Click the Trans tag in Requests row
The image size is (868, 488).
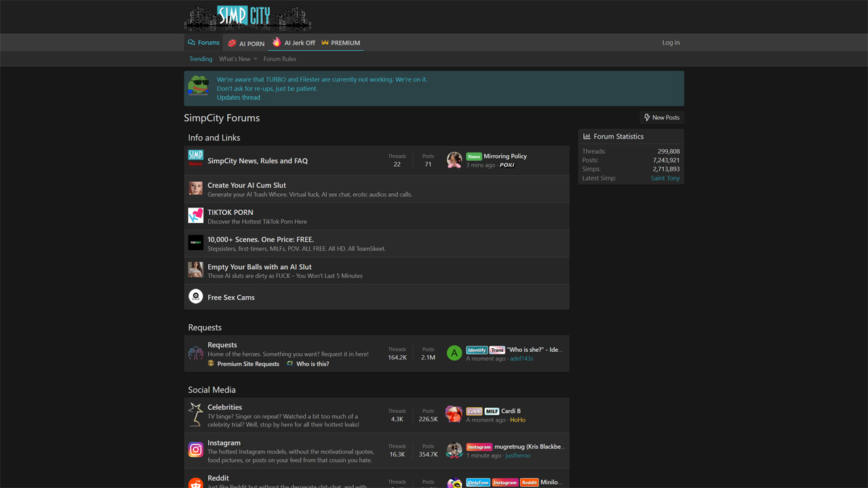click(x=497, y=350)
